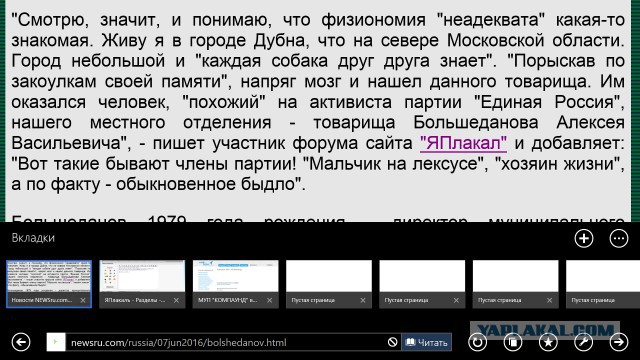640x360 pixels.
Task: Open favorites with the star icon
Action: (548, 342)
